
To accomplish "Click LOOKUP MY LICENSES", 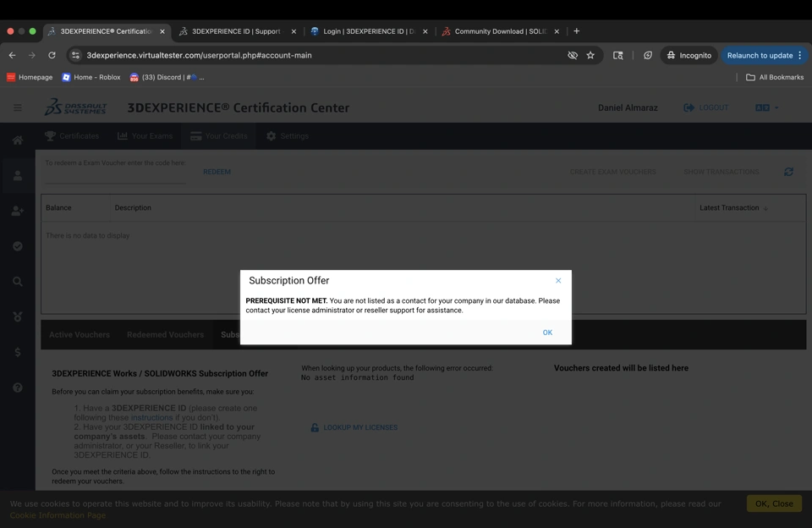I will (x=354, y=427).
